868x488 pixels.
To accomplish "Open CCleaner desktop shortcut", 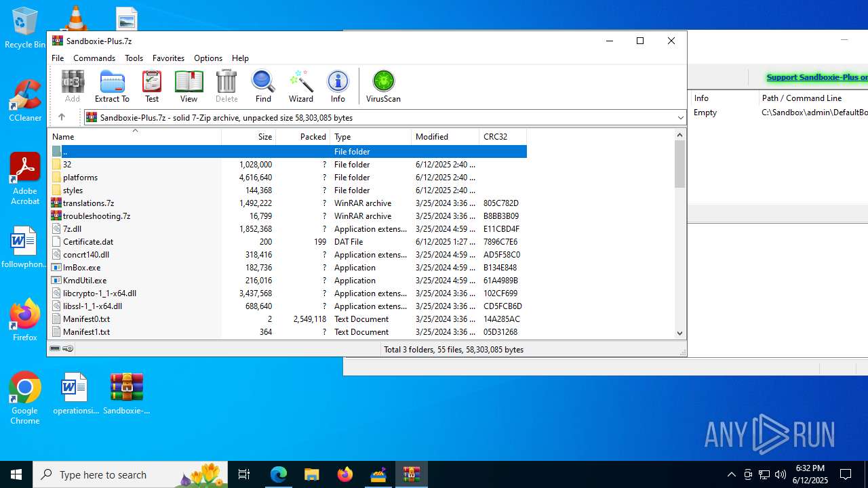I will [25, 100].
